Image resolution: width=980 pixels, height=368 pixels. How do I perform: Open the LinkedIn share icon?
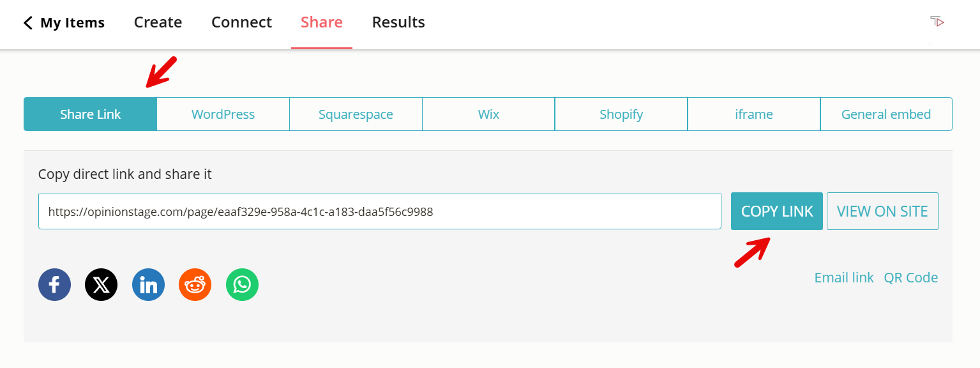coord(148,284)
